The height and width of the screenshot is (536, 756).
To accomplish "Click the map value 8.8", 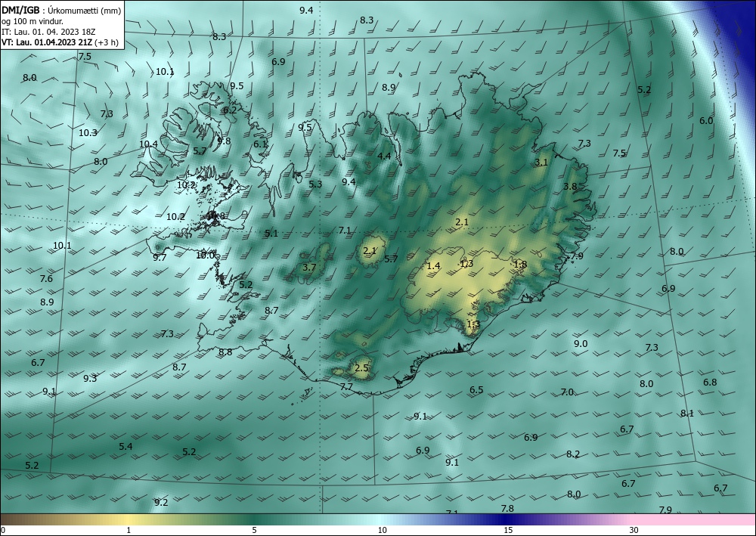I will 225,352.
